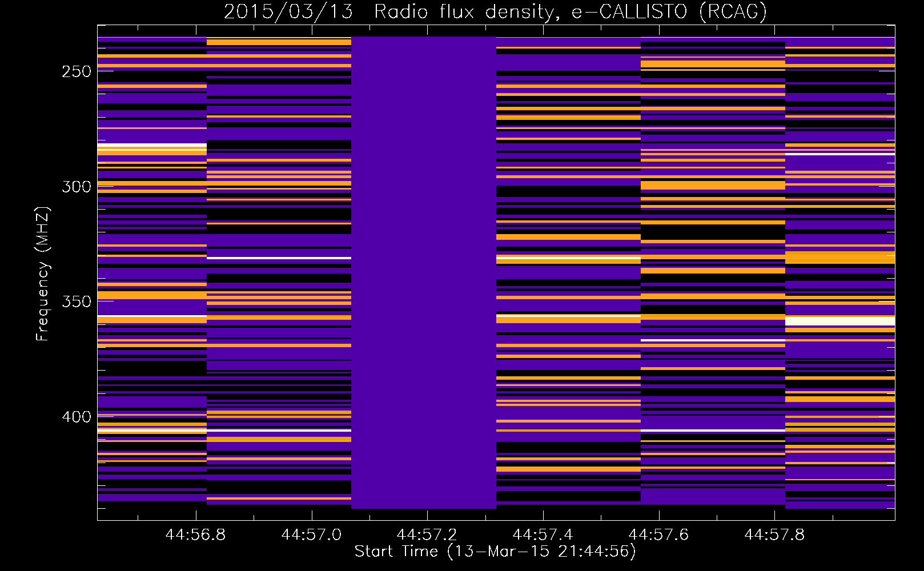
Task: Click the 44:56.8 time tick label
Action: 196,534
